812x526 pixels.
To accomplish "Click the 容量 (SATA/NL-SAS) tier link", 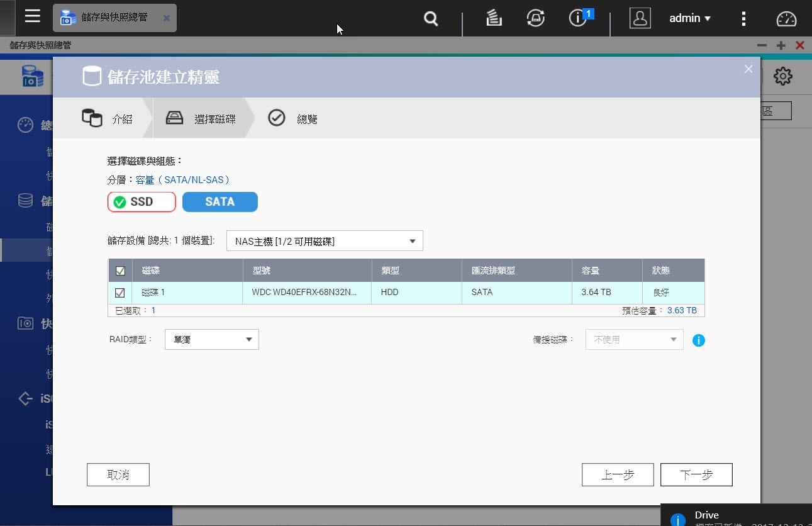I will coord(183,180).
